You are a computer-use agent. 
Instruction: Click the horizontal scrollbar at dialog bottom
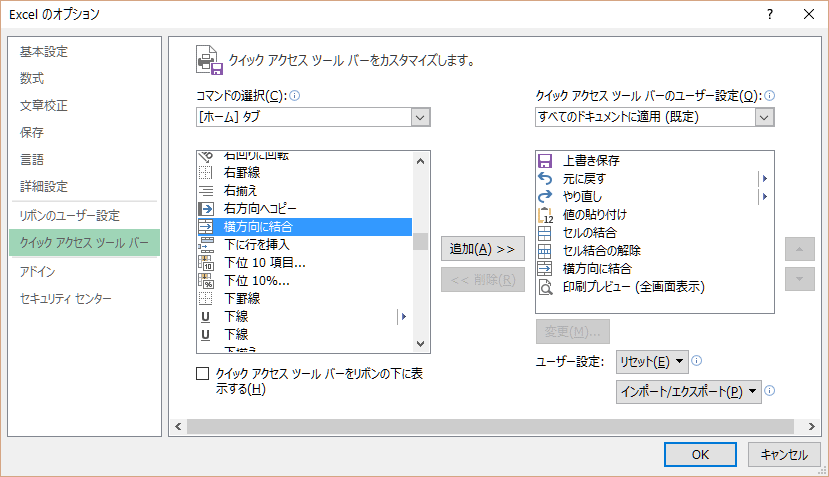tap(480, 426)
